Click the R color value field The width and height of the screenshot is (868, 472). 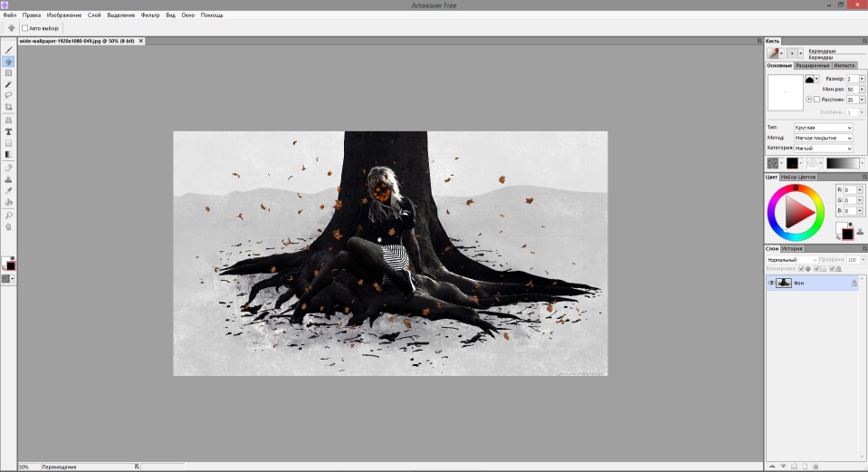tap(850, 190)
